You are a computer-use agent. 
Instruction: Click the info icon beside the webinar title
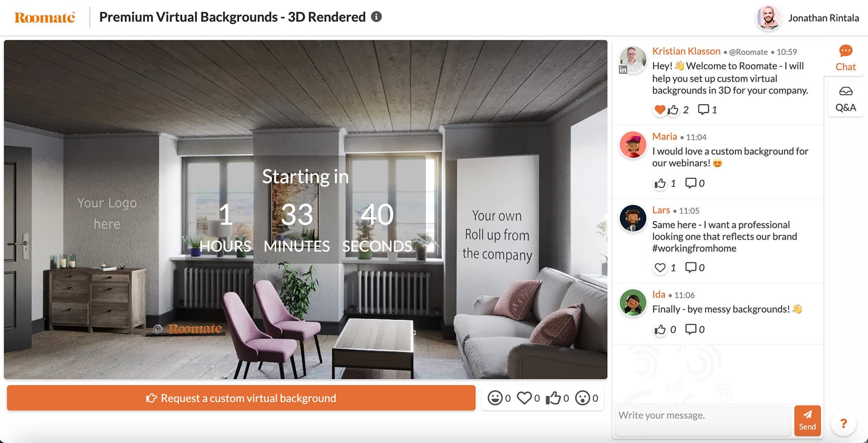[x=376, y=17]
